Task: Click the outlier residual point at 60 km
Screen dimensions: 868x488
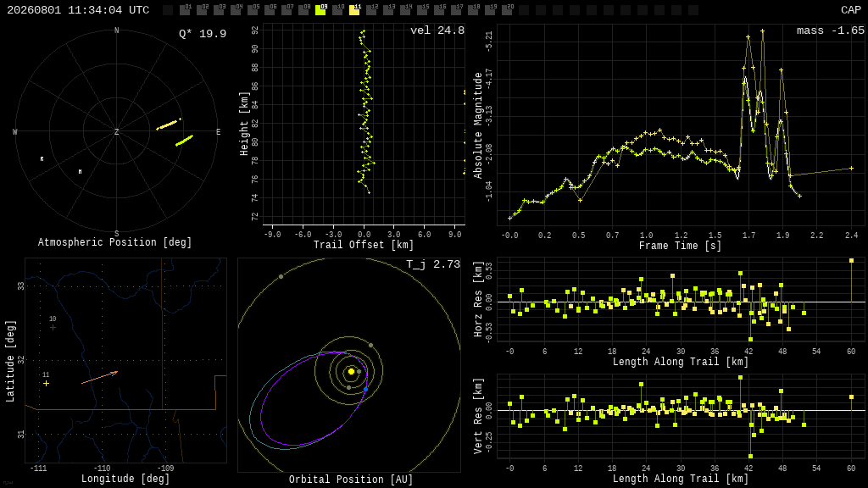Action: click(851, 261)
